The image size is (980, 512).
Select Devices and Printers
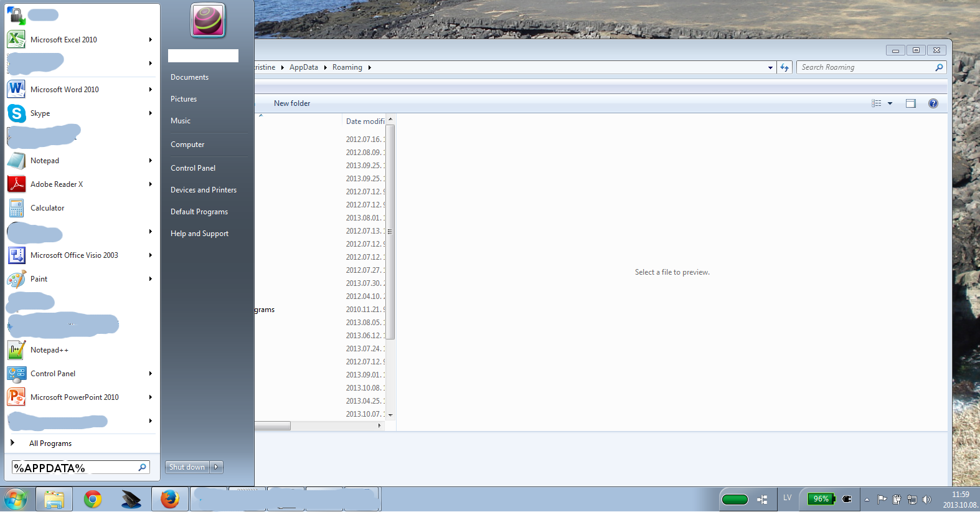click(203, 190)
